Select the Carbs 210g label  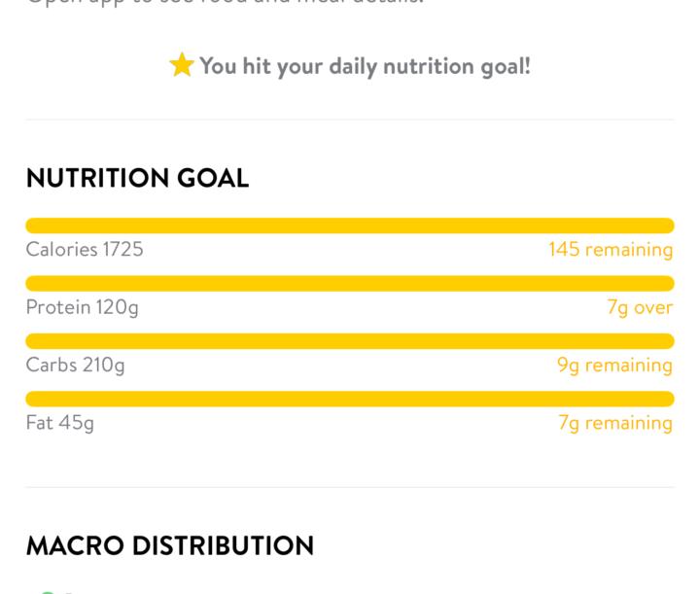pyautogui.click(x=76, y=366)
